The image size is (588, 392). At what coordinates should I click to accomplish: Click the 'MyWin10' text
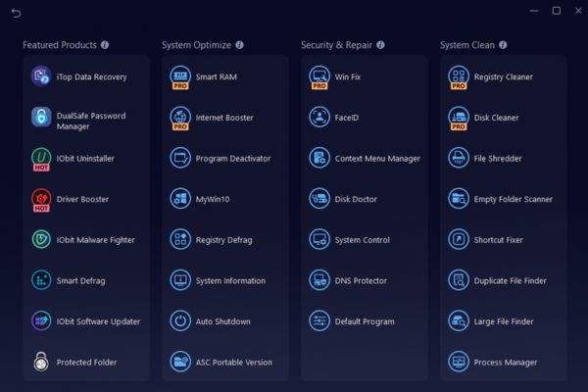(213, 199)
